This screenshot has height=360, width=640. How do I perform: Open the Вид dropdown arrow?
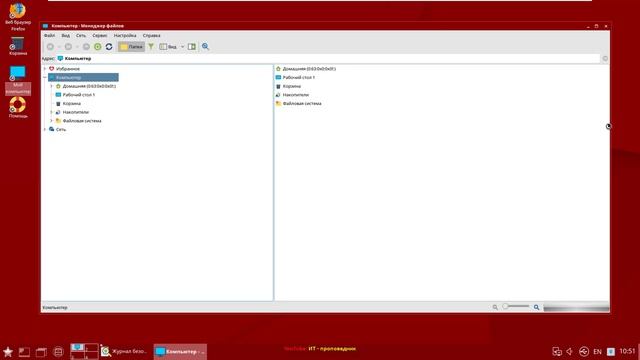tap(182, 47)
